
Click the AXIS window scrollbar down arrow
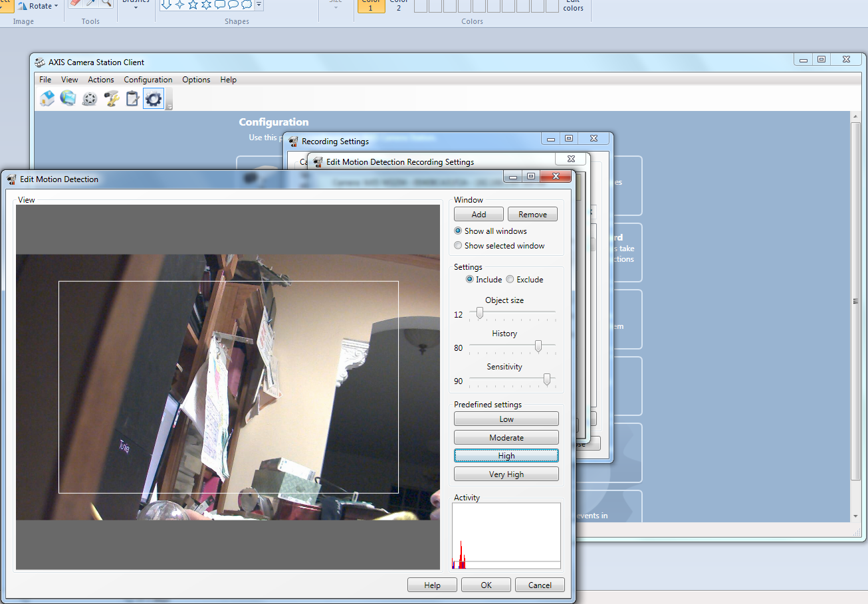point(855,516)
